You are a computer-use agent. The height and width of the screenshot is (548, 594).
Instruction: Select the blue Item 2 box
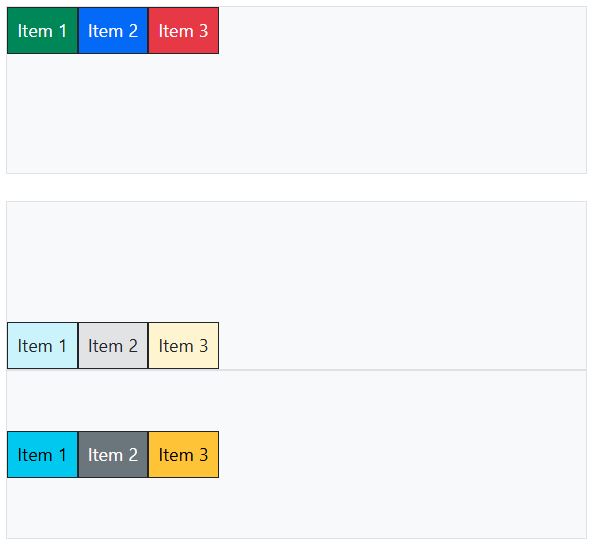pyautogui.click(x=113, y=31)
